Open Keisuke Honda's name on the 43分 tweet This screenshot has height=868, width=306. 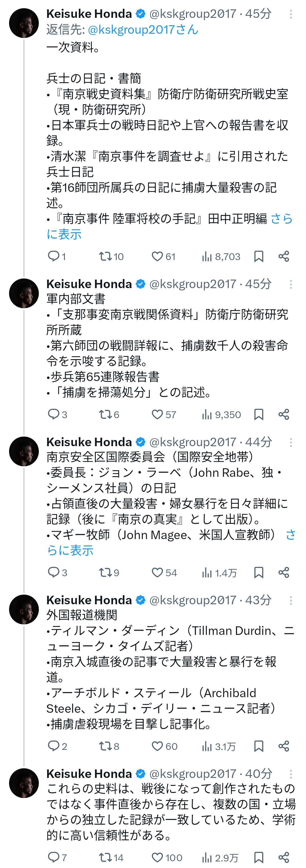pyautogui.click(x=89, y=600)
